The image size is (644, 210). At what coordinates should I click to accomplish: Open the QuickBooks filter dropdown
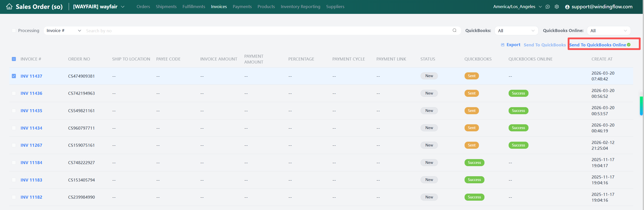click(516, 31)
